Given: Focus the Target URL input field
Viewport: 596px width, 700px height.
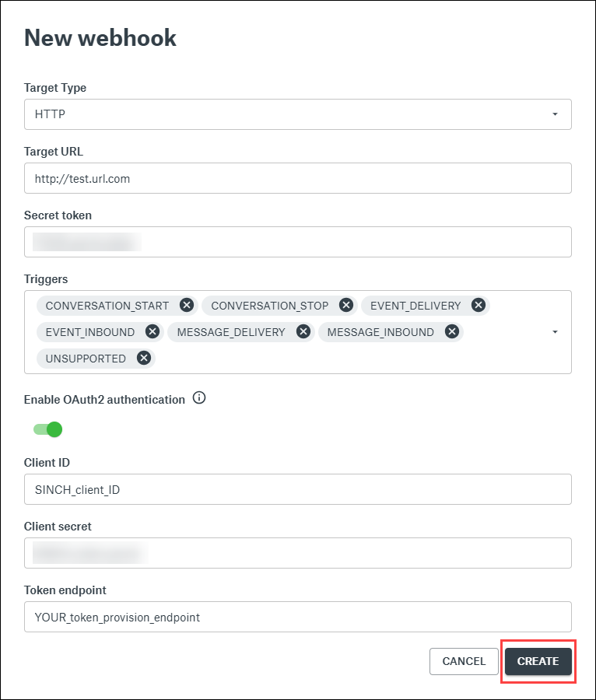Looking at the screenshot, I should click(x=298, y=178).
